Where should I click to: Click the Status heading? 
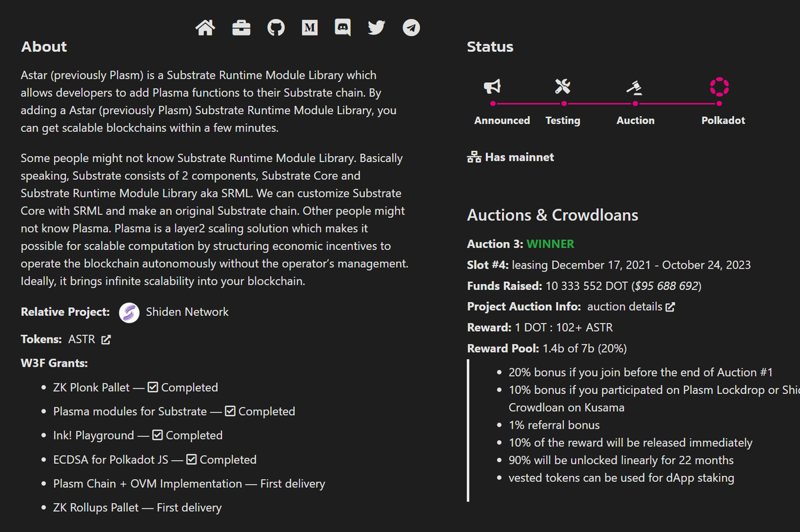[490, 47]
